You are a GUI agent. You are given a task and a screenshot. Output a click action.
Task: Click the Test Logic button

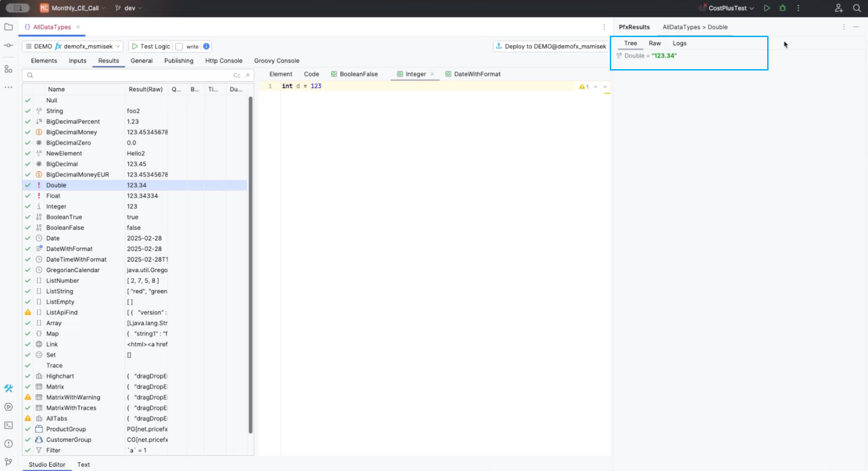[151, 47]
